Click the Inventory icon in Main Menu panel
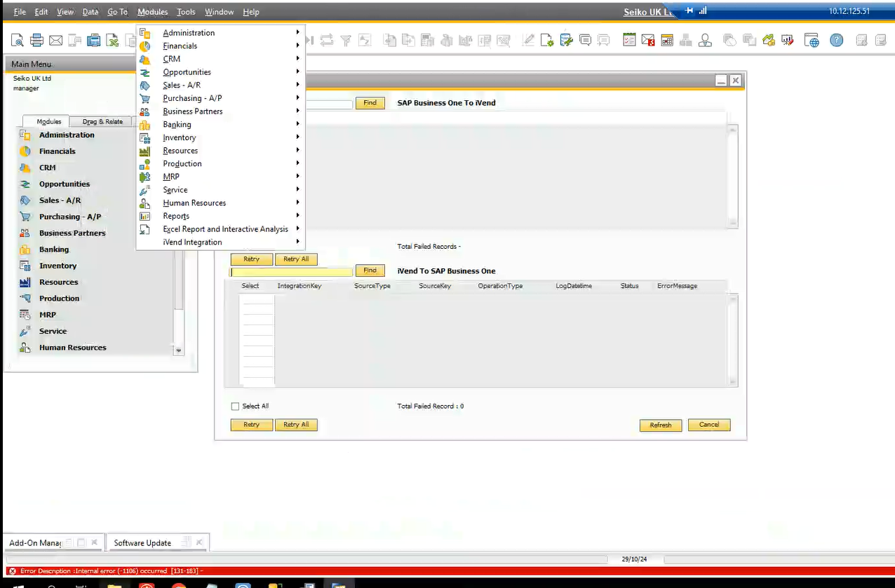 (x=25, y=266)
